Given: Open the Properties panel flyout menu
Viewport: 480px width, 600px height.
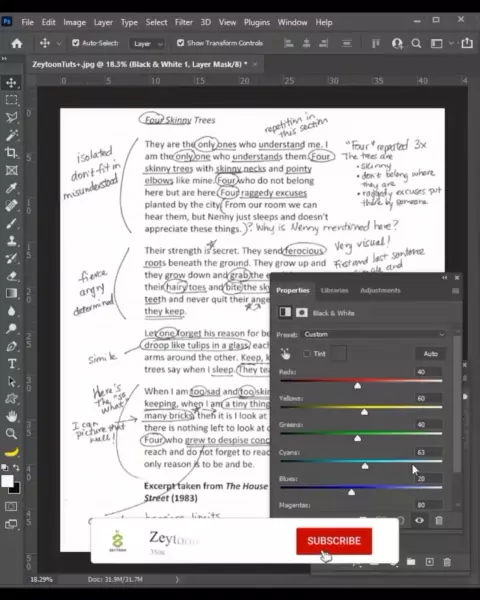Looking at the screenshot, I should [455, 291].
